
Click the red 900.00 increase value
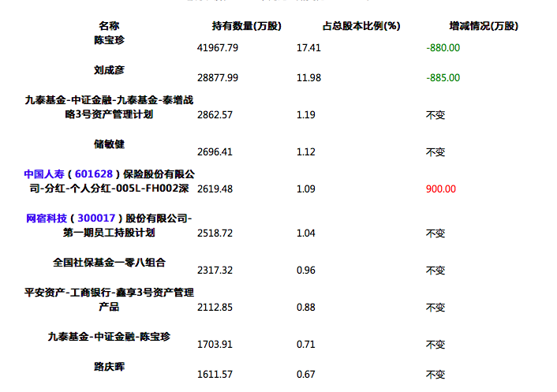coord(441,189)
